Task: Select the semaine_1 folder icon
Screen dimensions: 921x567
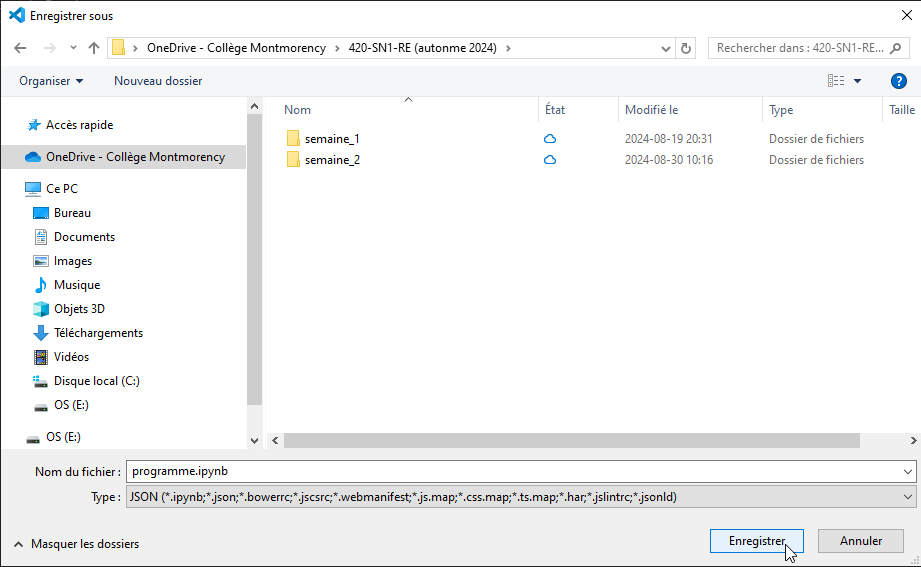Action: (293, 139)
